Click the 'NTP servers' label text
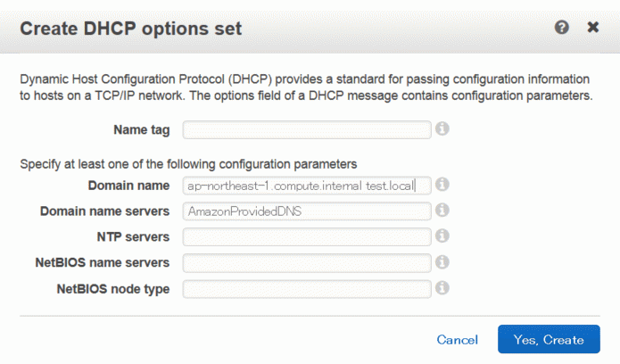The height and width of the screenshot is (364, 620). pos(133,237)
